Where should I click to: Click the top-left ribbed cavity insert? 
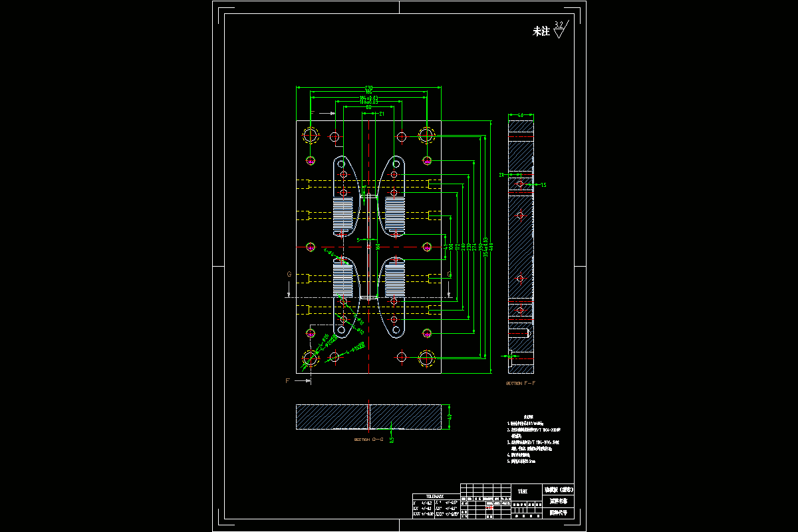coord(342,215)
